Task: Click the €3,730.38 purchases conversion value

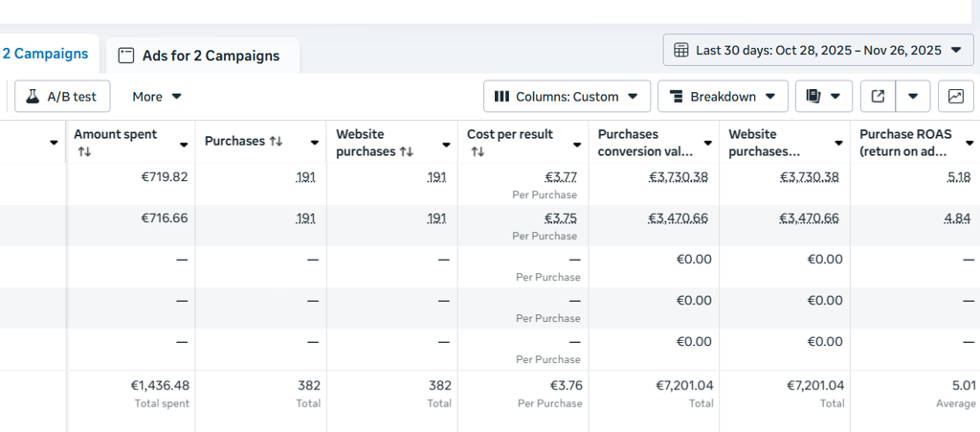Action: (679, 176)
